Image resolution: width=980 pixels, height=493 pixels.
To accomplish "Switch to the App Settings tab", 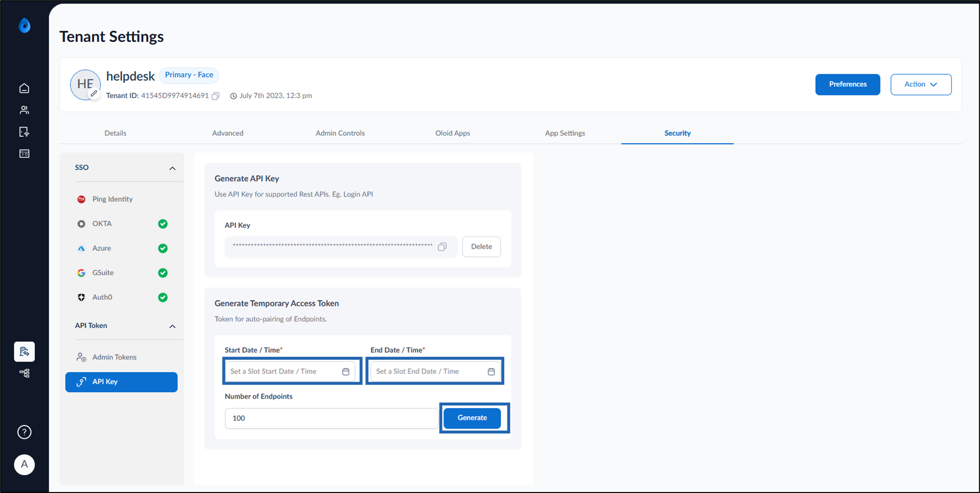I will click(565, 133).
